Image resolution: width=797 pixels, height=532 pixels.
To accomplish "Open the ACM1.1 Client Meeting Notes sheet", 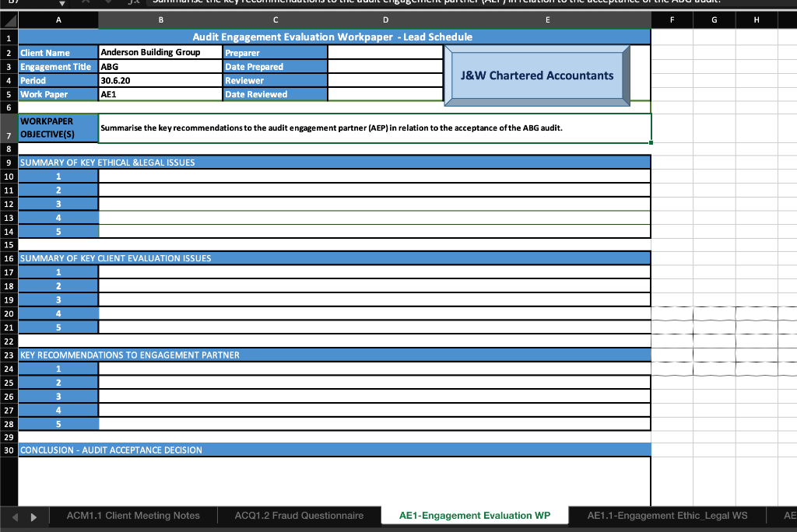I will click(x=133, y=515).
